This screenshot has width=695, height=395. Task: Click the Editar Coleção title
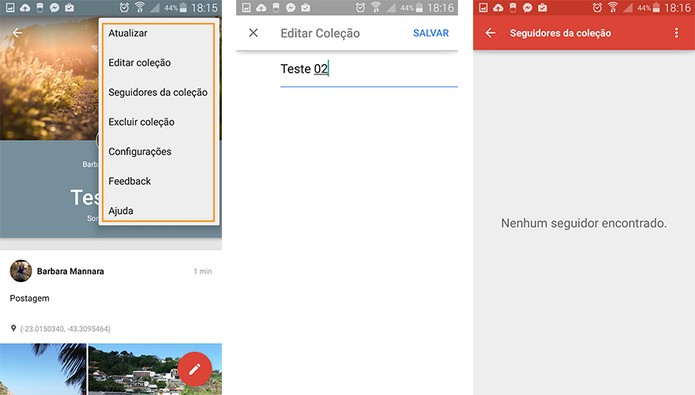tap(320, 33)
